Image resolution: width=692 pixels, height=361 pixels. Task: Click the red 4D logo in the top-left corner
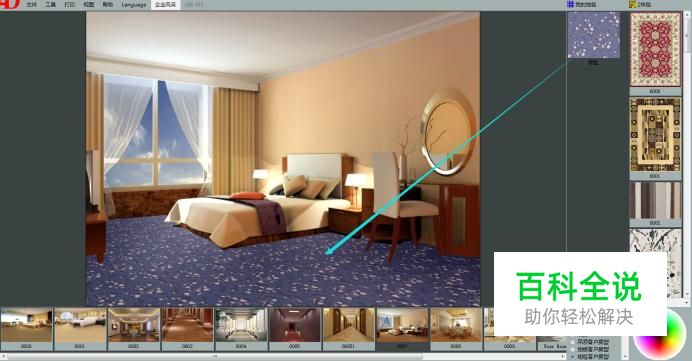[x=10, y=4]
